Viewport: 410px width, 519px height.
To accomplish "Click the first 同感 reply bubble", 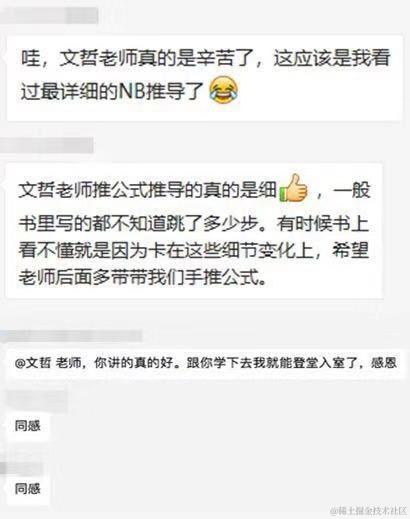I will click(x=28, y=426).
